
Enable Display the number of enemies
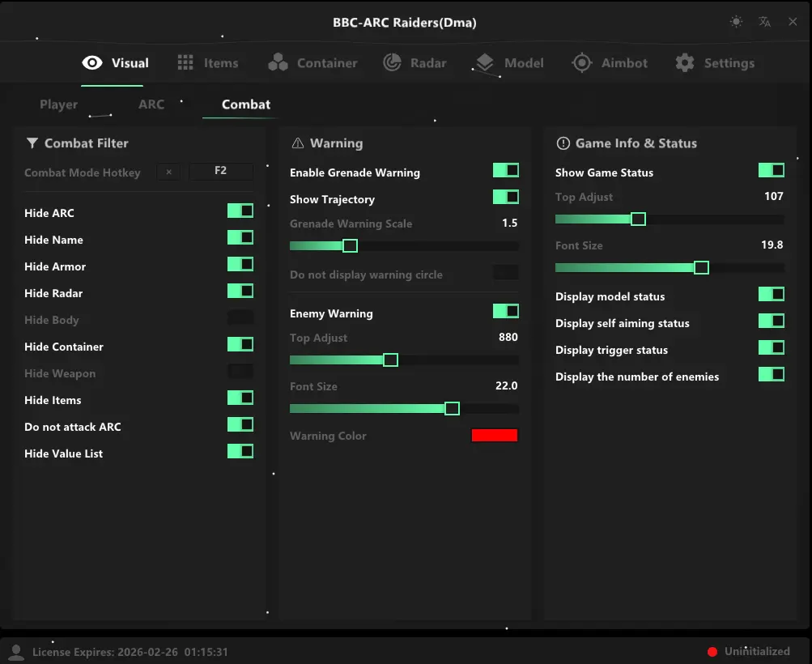click(x=771, y=375)
